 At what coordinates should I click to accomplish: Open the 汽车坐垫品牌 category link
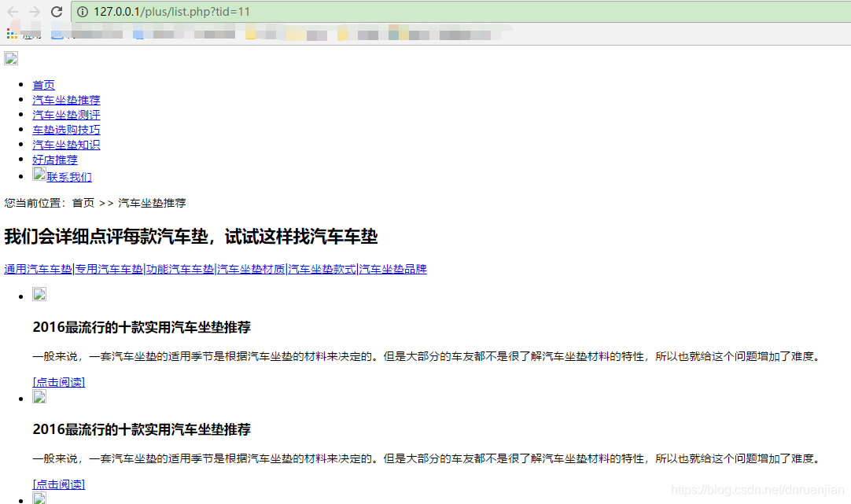coord(393,269)
